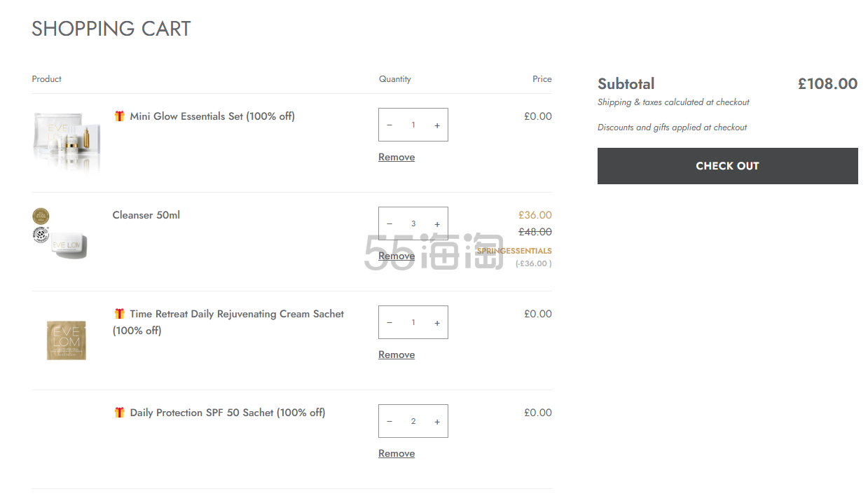This screenshot has width=868, height=503.
Task: Open Daily Protection SPF 50 Sachet title
Action: (227, 413)
